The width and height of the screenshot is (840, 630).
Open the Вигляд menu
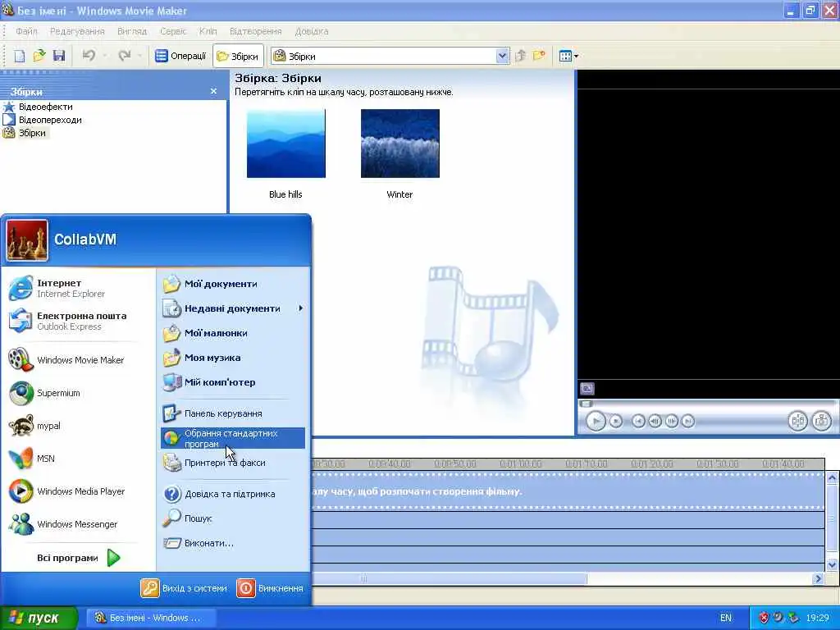[132, 31]
